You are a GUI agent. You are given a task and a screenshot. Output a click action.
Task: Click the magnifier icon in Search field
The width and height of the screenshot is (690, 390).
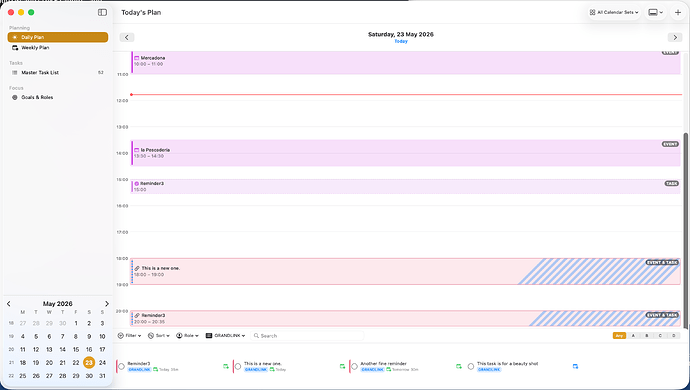(x=256, y=335)
